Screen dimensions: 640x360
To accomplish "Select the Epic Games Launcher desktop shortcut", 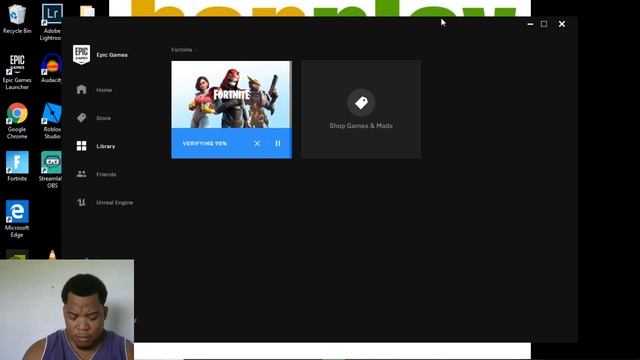I will click(17, 71).
